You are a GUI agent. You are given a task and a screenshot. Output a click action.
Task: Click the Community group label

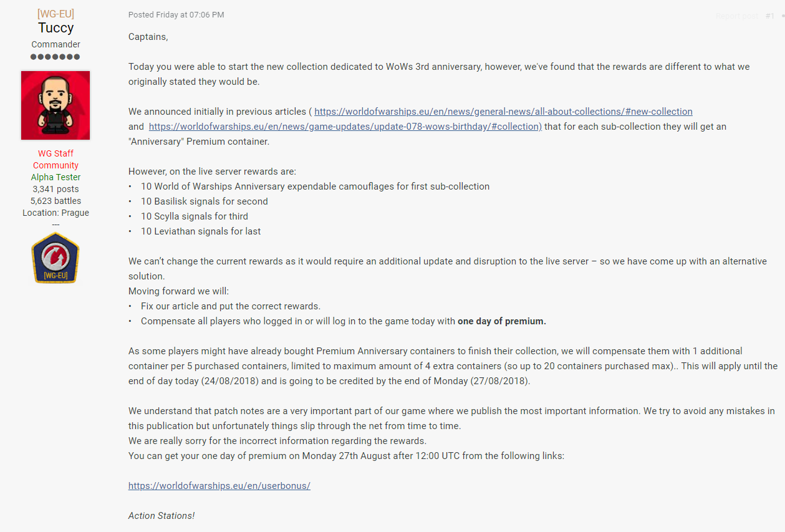click(x=55, y=165)
